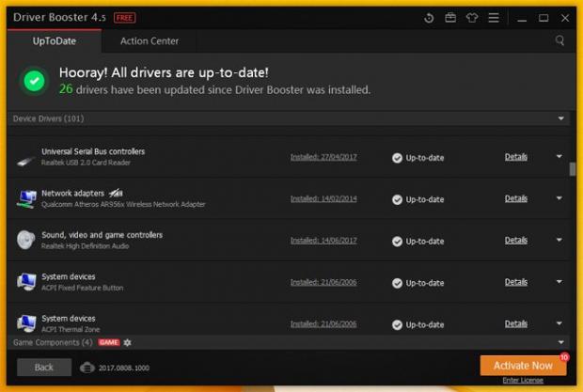
Task: Click the Sound controllers speaker icon
Action: coord(25,241)
